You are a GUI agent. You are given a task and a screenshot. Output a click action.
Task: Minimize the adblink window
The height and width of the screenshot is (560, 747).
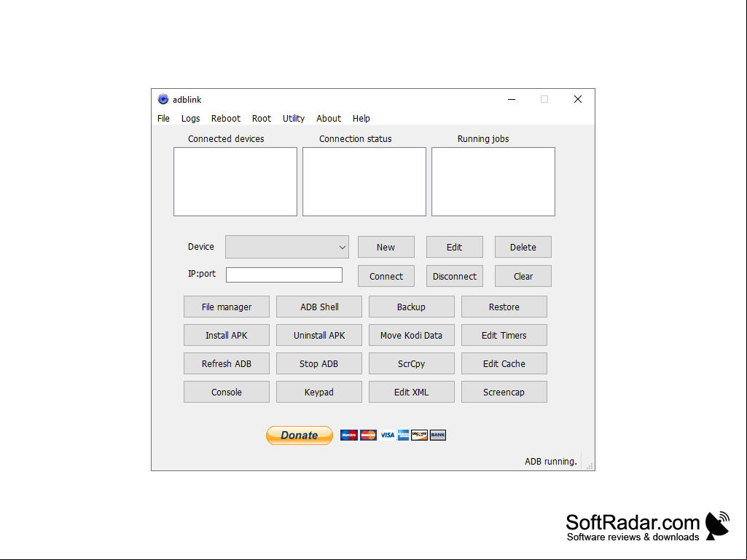512,99
